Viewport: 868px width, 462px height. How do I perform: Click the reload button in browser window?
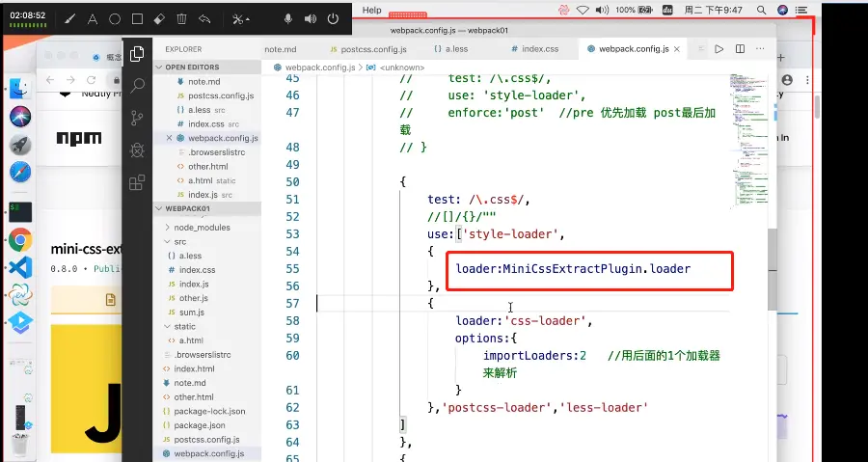coord(92,80)
